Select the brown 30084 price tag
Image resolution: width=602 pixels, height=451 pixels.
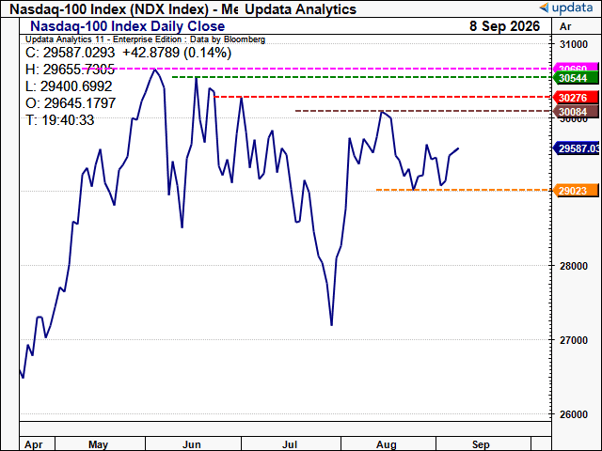click(576, 112)
